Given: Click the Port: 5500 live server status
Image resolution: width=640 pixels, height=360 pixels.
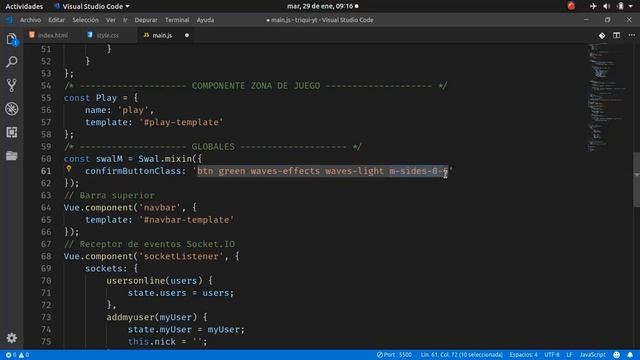Looking at the screenshot, I should coord(394,355).
